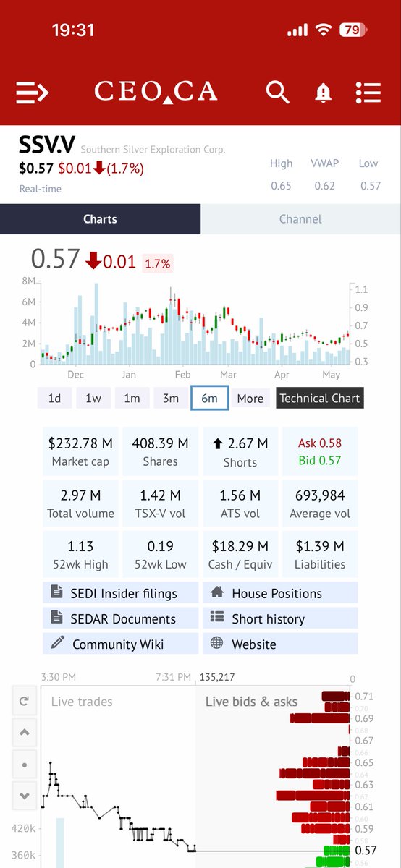Select the 3m chart range

click(x=171, y=398)
